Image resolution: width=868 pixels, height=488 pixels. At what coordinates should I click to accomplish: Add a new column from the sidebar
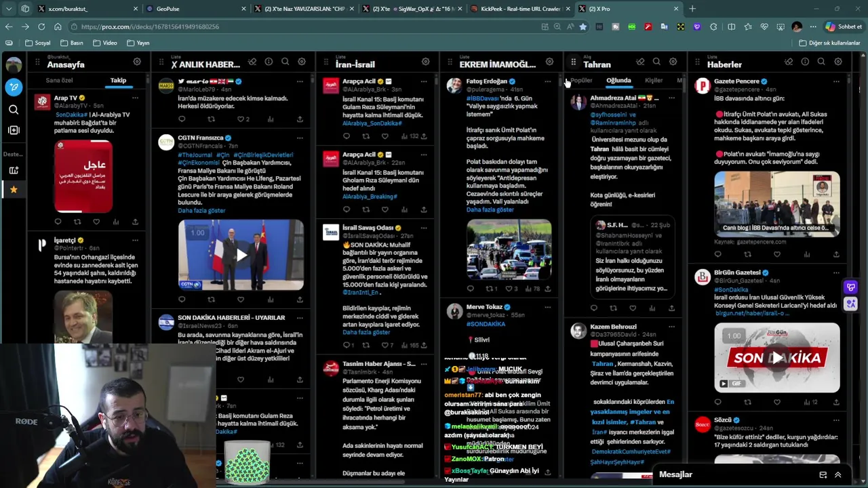click(x=14, y=130)
